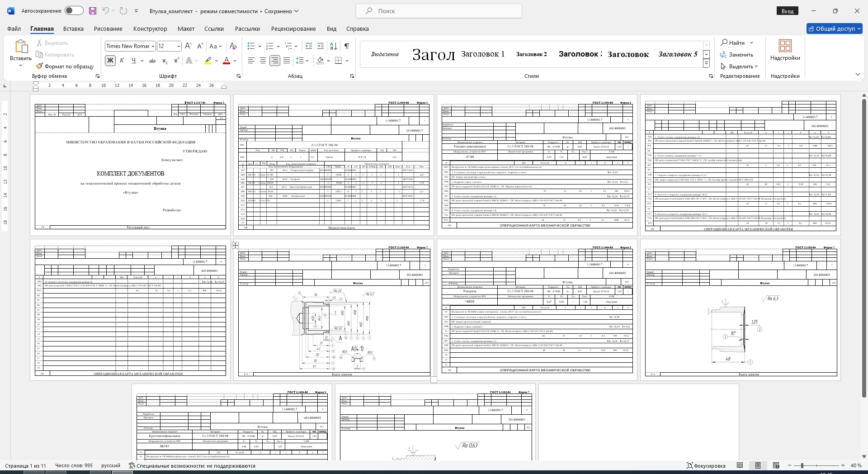Click the Заменить button
The width and height of the screenshot is (868, 474).
[x=737, y=55]
